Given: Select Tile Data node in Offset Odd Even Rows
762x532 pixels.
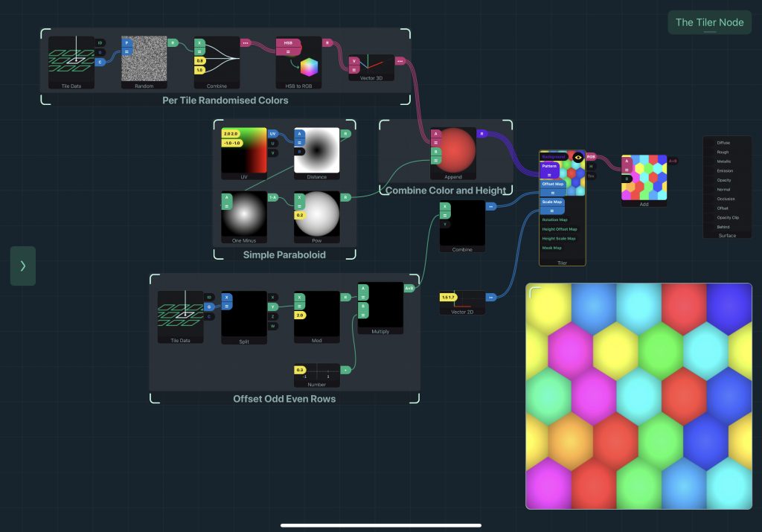Looking at the screenshot, I should pos(180,317).
